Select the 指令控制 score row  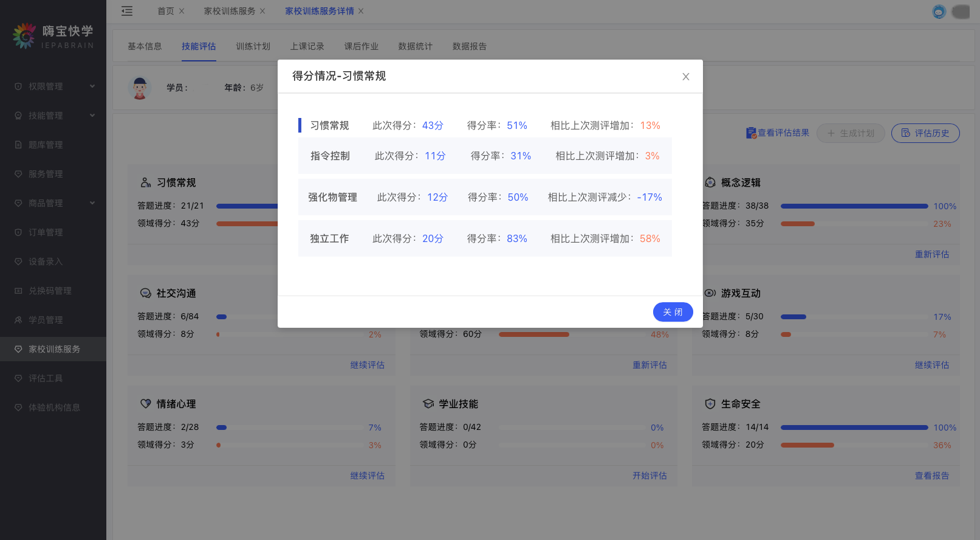coord(484,156)
